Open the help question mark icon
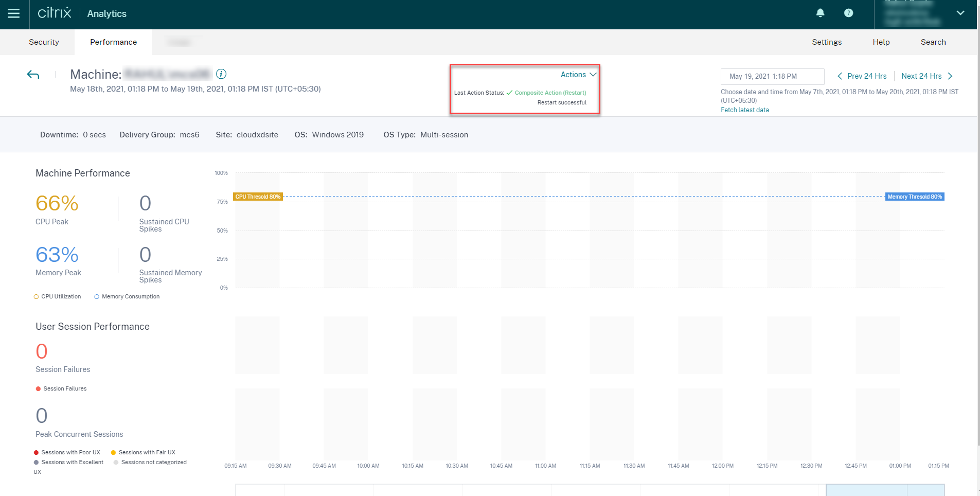Viewport: 980px width, 496px height. 848,13
